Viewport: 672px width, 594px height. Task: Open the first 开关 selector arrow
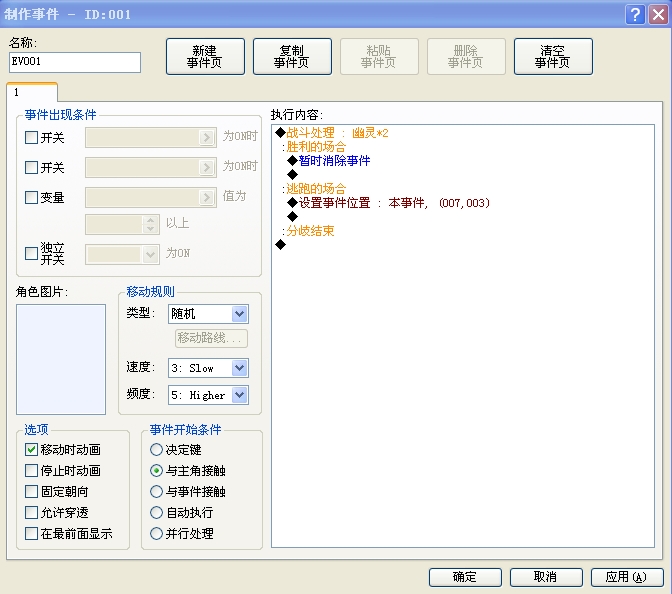(x=207, y=138)
